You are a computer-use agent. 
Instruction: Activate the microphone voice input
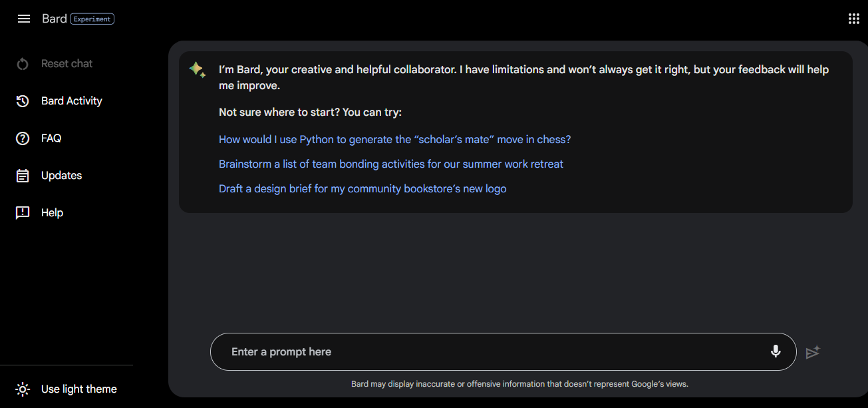[776, 351]
